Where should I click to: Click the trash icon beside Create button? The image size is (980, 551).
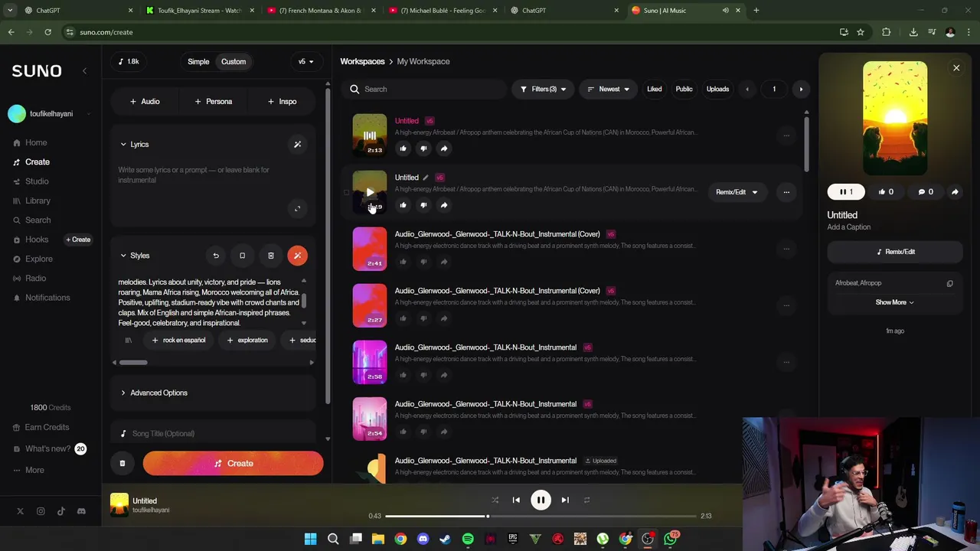[x=122, y=463]
